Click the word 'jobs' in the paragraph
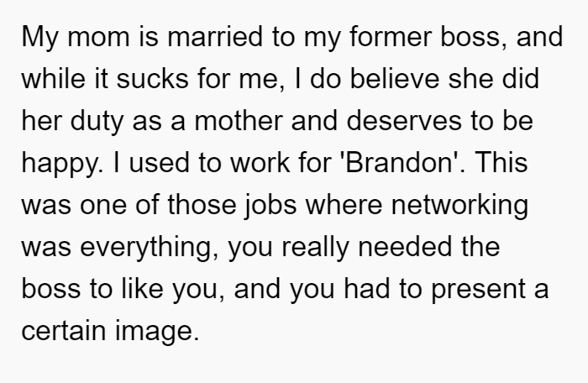This screenshot has height=383, width=588. click(x=270, y=206)
